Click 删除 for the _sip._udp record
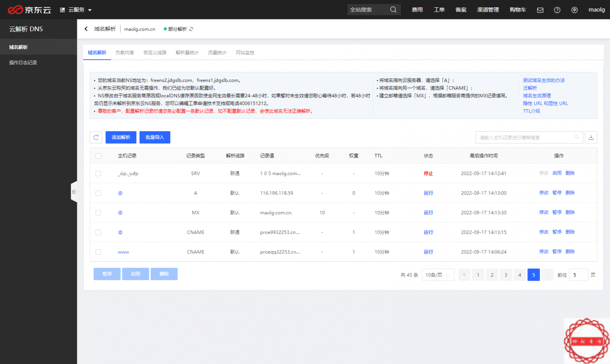610x364 pixels. click(x=570, y=173)
